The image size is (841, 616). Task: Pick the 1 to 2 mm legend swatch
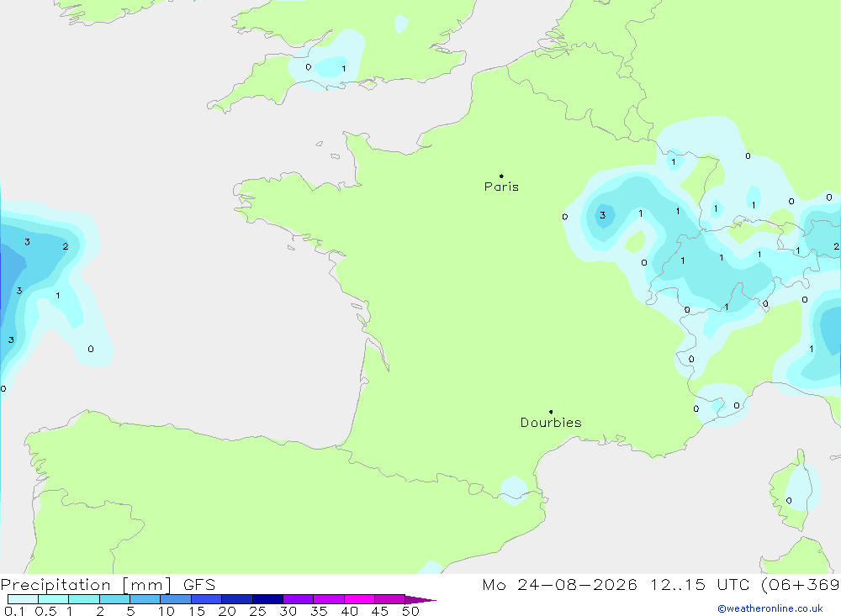tap(84, 599)
